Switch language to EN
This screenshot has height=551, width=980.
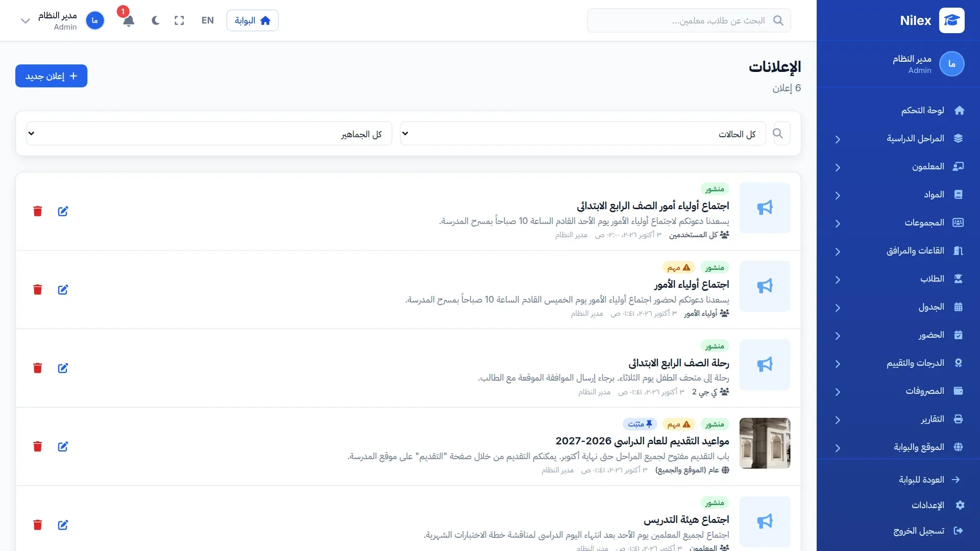pos(208,20)
